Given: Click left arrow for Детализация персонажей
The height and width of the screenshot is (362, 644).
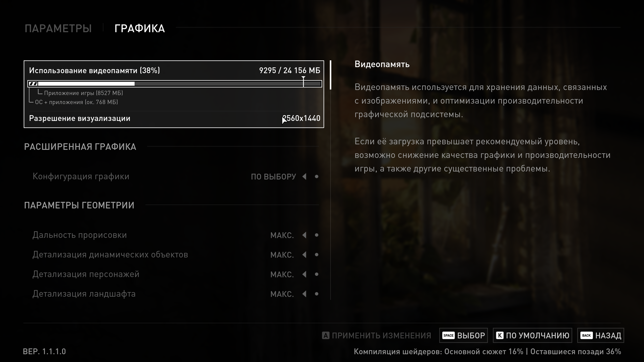Looking at the screenshot, I should 304,274.
